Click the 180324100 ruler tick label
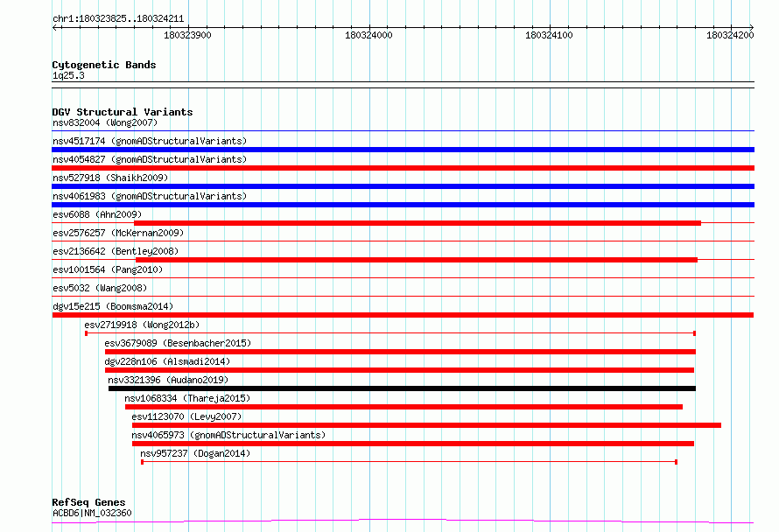 tap(549, 35)
